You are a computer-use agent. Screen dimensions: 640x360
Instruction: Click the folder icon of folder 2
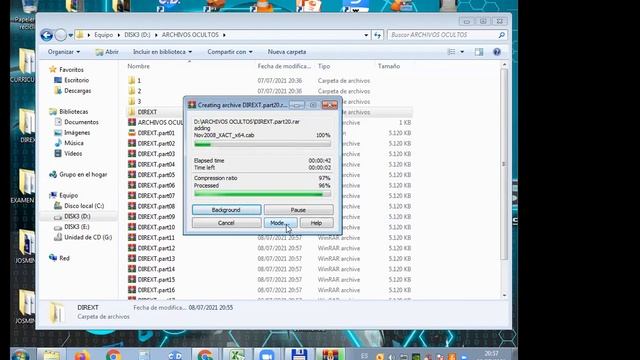(131, 91)
